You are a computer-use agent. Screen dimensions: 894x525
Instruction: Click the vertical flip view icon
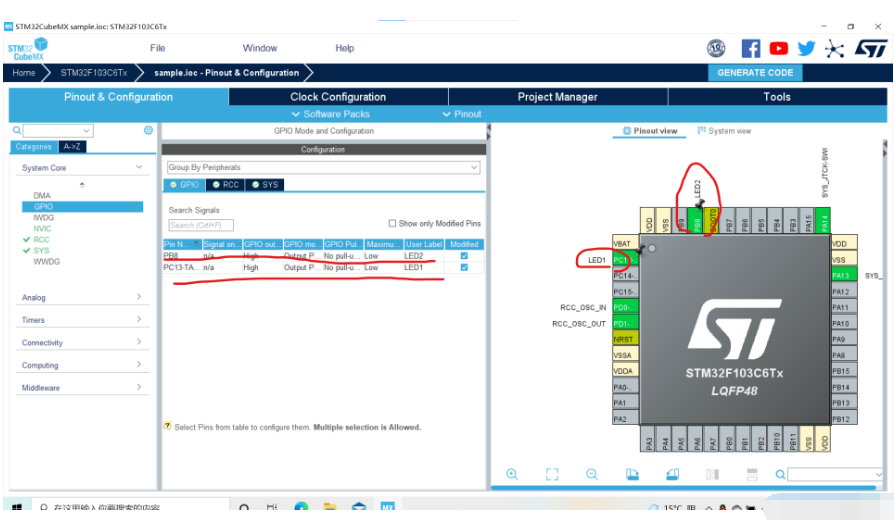[x=712, y=474]
